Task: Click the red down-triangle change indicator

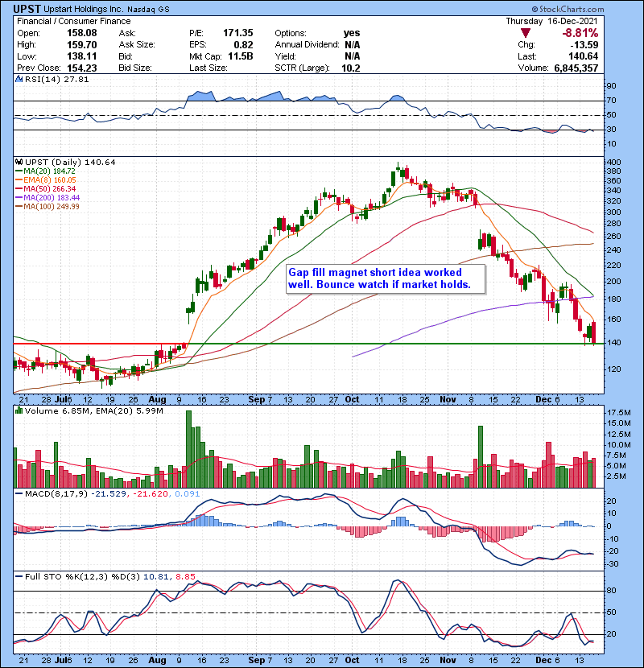Action: pos(526,33)
